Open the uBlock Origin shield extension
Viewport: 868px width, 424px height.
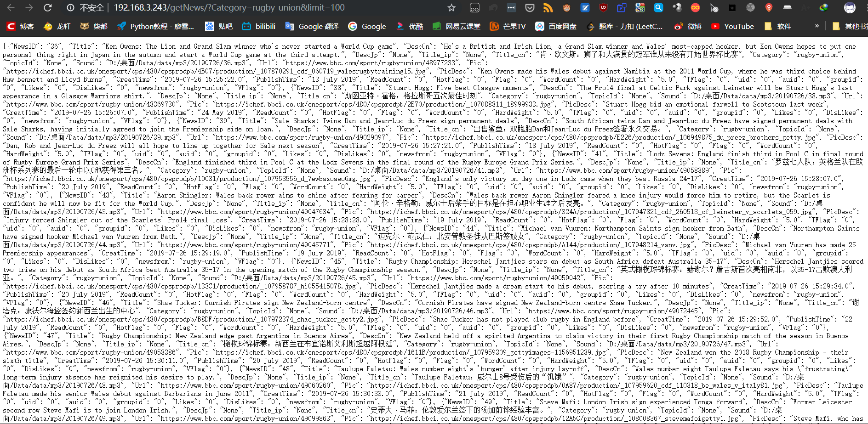(x=603, y=8)
